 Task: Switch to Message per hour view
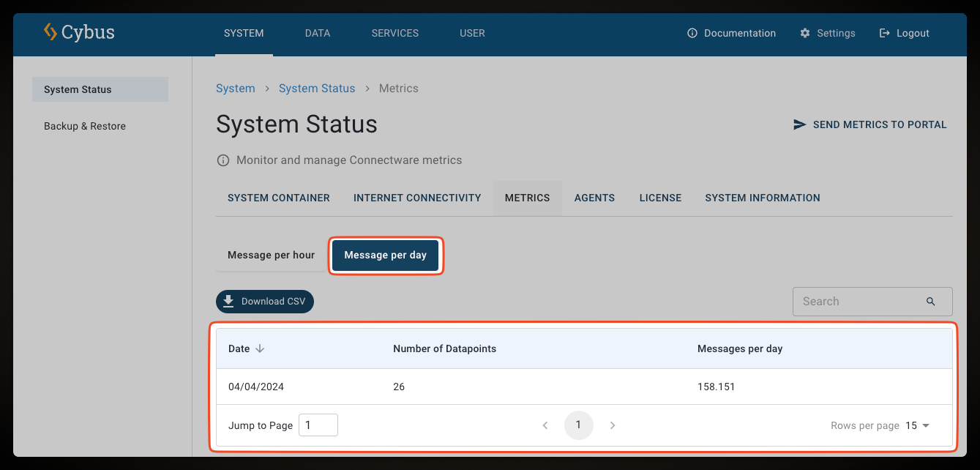point(271,255)
